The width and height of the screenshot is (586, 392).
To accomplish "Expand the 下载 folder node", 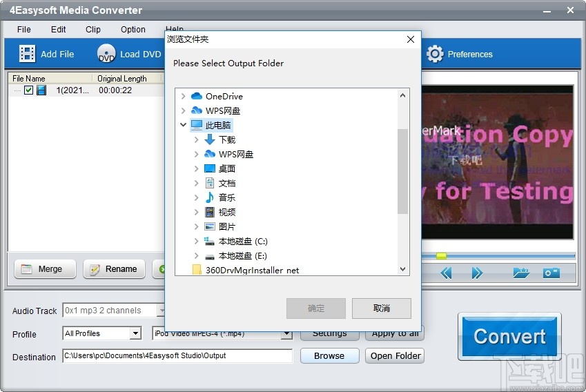I will pos(196,140).
